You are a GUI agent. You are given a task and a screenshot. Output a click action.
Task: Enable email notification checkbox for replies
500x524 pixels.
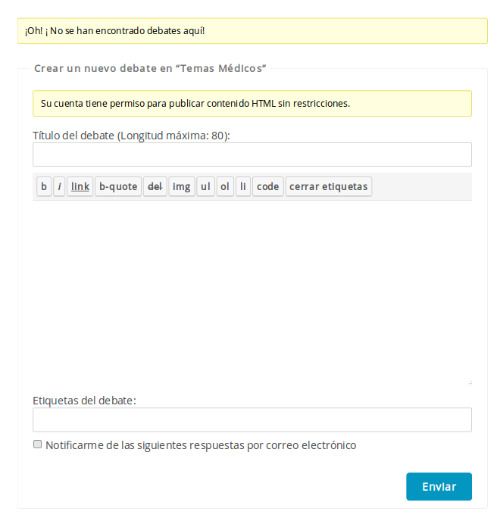click(37, 444)
